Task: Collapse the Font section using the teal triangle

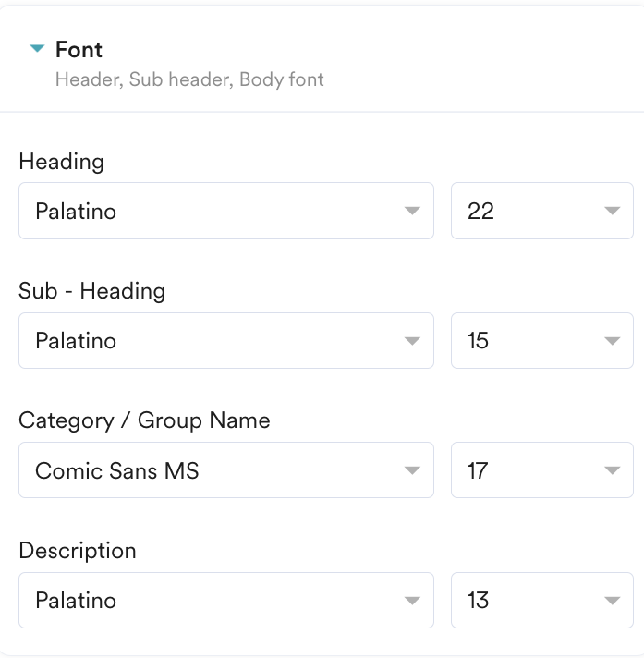Action: point(37,49)
